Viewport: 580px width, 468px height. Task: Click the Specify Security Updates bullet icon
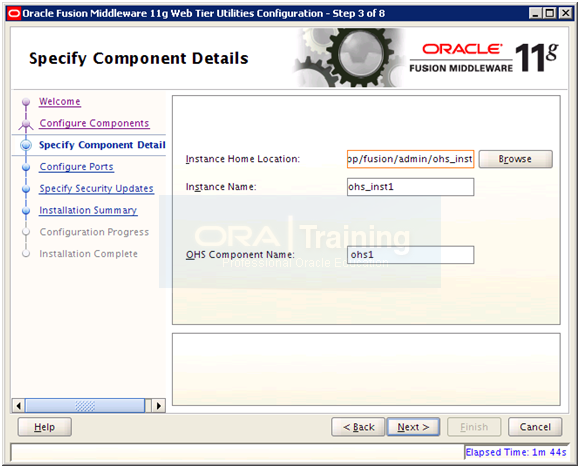coord(26,189)
